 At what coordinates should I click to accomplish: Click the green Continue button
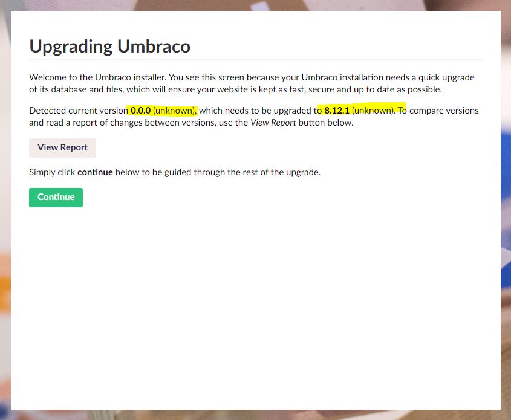tap(56, 197)
